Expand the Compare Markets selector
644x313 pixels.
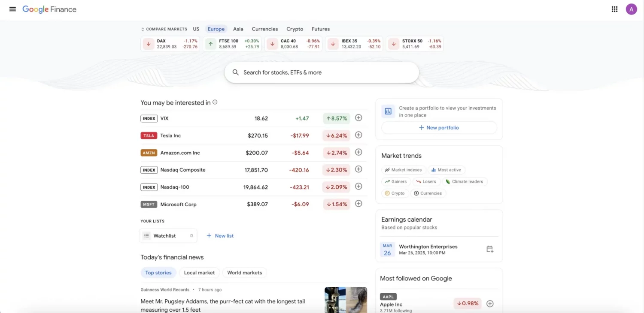click(164, 29)
